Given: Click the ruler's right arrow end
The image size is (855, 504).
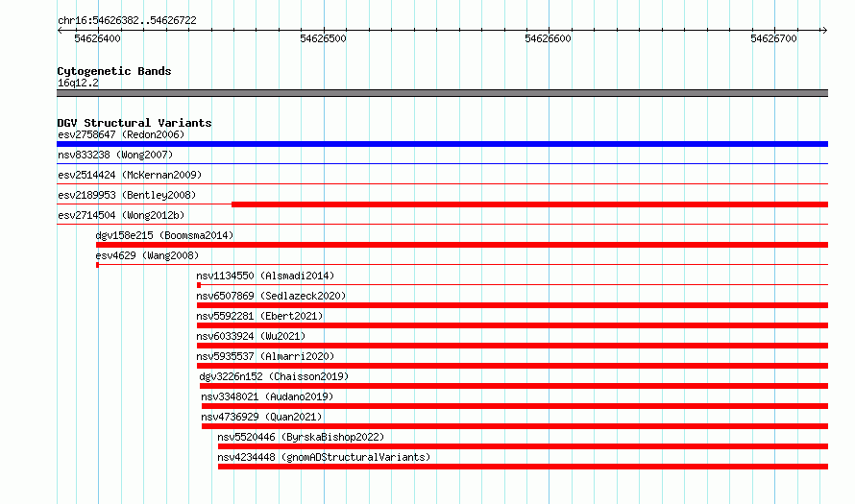Looking at the screenshot, I should point(824,30).
